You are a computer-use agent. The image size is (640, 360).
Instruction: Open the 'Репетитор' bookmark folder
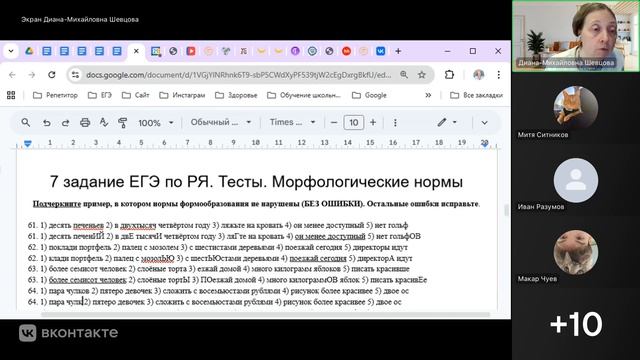point(55,95)
